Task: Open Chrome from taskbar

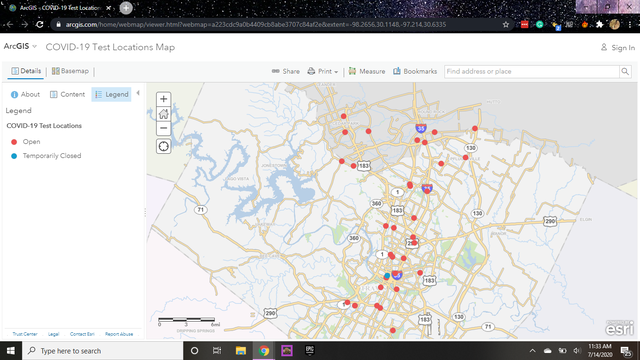Action: click(264, 351)
